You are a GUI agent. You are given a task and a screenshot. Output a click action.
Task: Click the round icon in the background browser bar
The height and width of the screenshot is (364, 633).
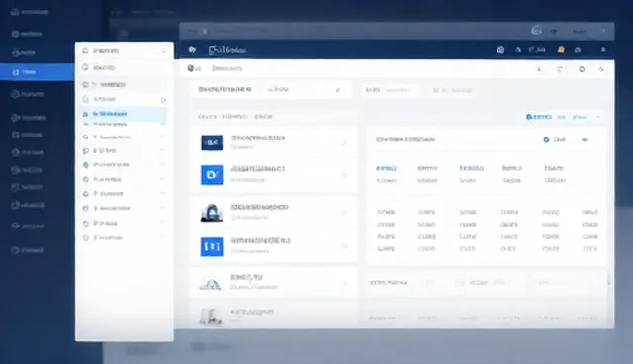click(536, 31)
